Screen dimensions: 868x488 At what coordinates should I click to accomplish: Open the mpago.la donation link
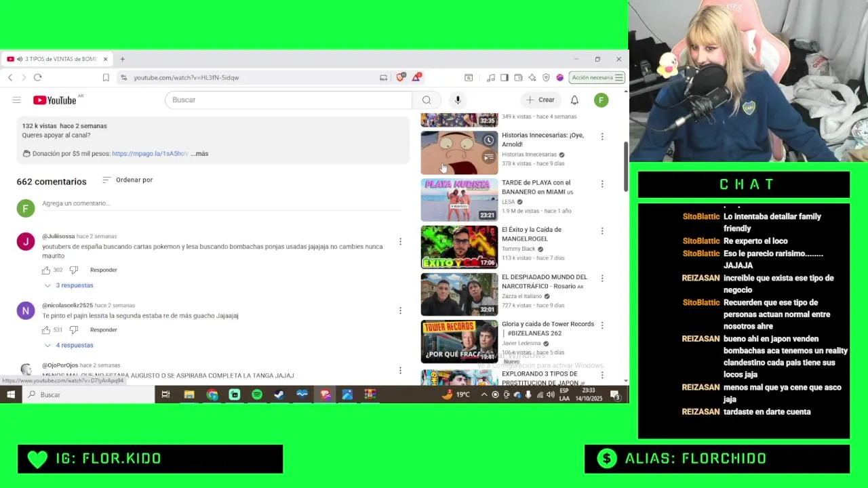150,153
